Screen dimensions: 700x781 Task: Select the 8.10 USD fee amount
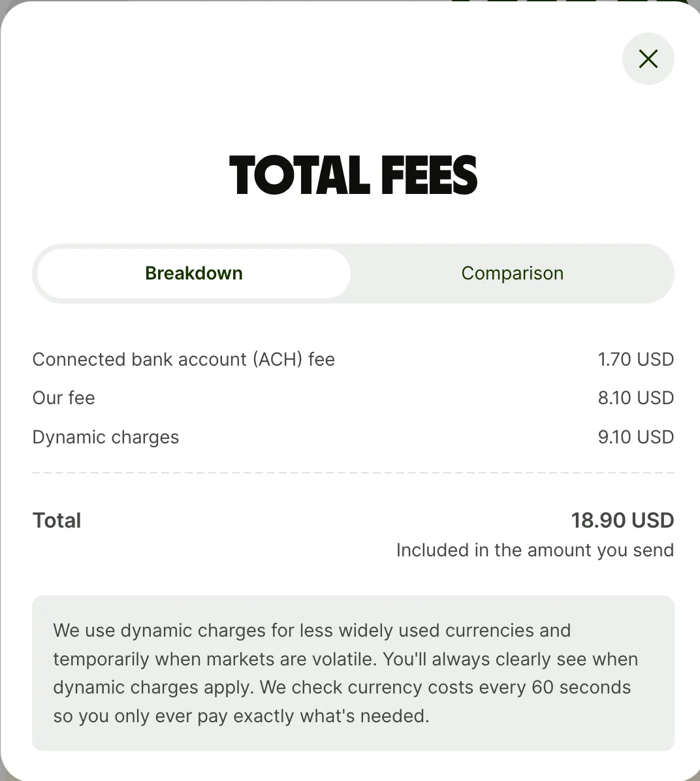point(635,398)
